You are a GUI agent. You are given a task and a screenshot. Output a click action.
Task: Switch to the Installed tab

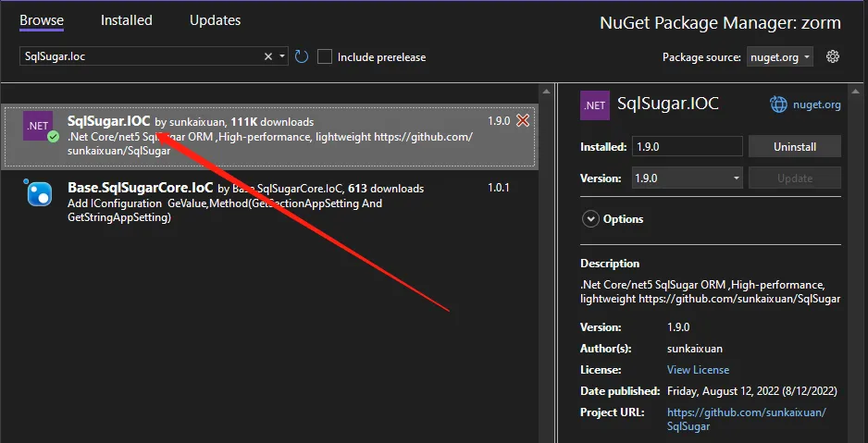coord(126,20)
